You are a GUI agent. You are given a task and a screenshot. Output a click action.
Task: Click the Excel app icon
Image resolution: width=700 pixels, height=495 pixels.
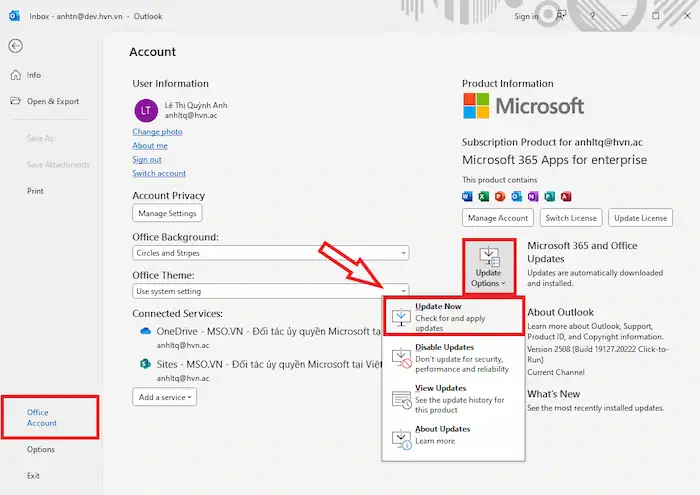coord(484,196)
